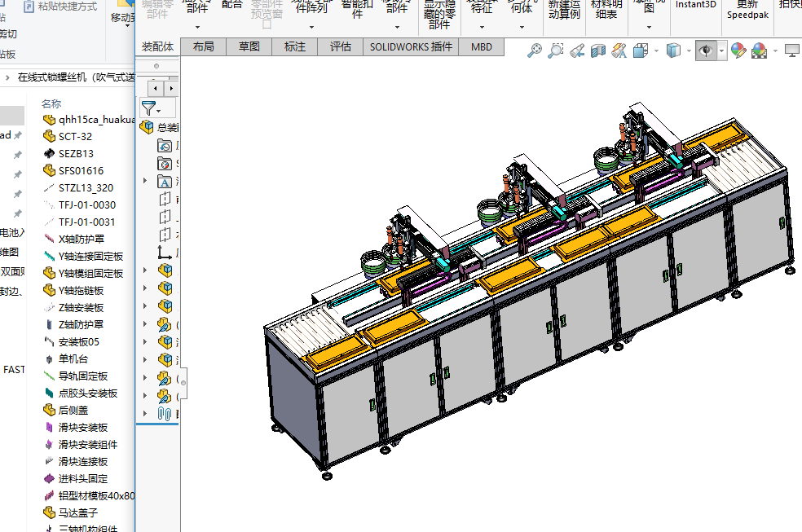
Task: Switch to the 草图 tab
Action: pyautogui.click(x=249, y=46)
